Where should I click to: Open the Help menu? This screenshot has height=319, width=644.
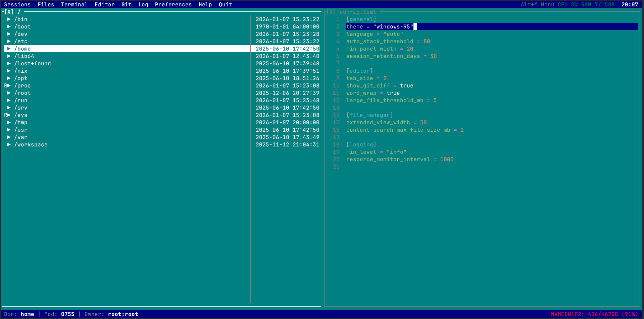click(x=205, y=4)
